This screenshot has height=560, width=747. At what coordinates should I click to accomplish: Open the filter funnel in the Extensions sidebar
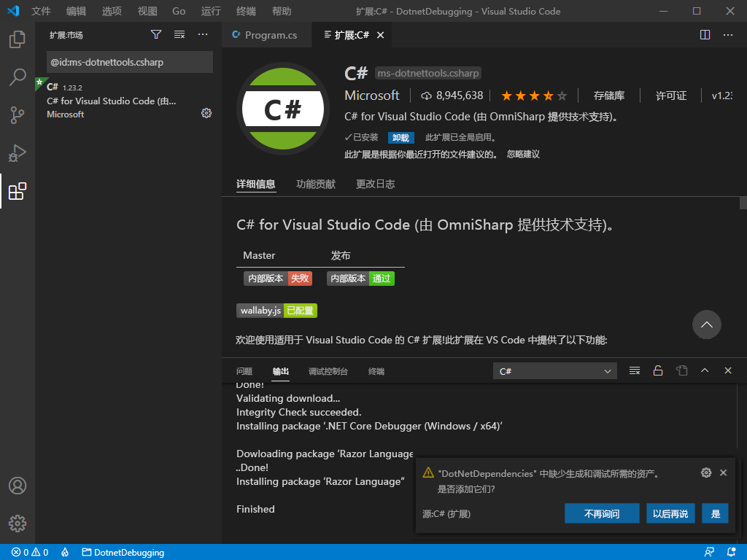(x=156, y=34)
